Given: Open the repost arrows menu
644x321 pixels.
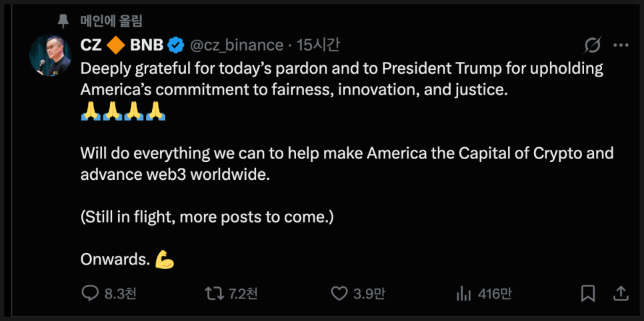Looking at the screenshot, I should tap(214, 293).
